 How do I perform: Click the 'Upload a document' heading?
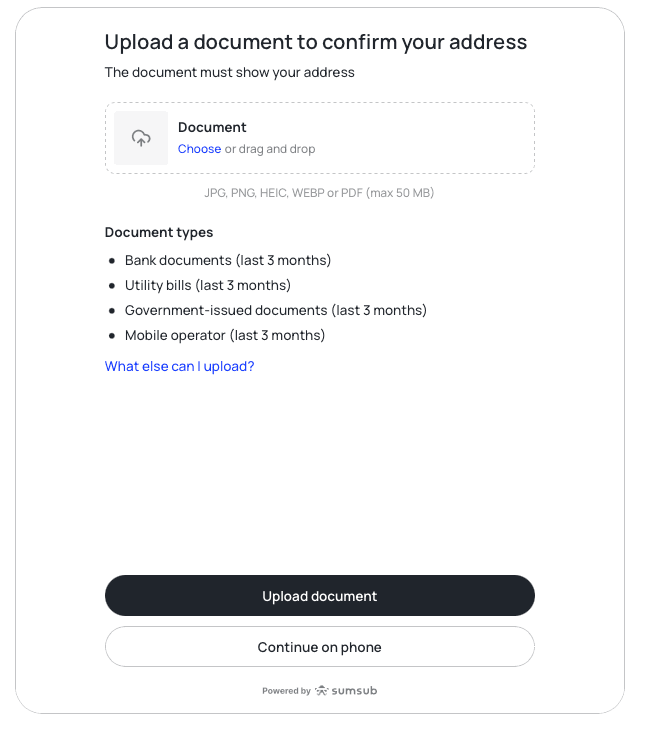316,42
